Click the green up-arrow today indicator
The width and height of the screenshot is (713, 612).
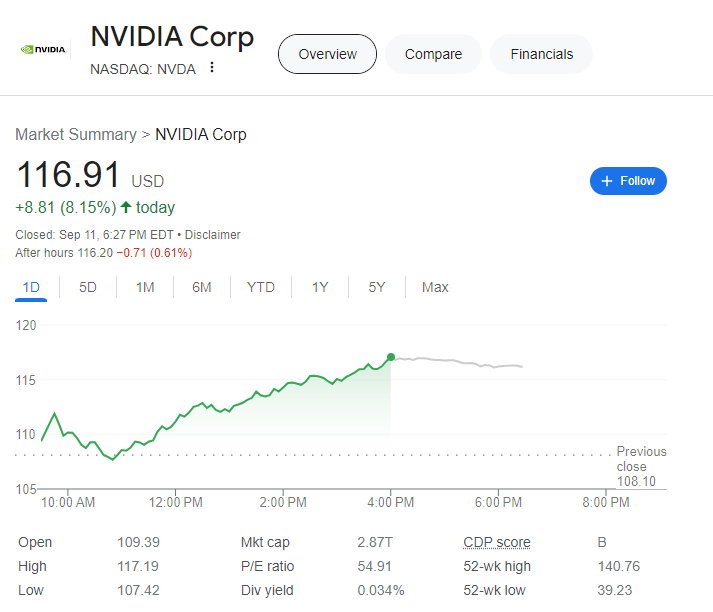(x=126, y=208)
